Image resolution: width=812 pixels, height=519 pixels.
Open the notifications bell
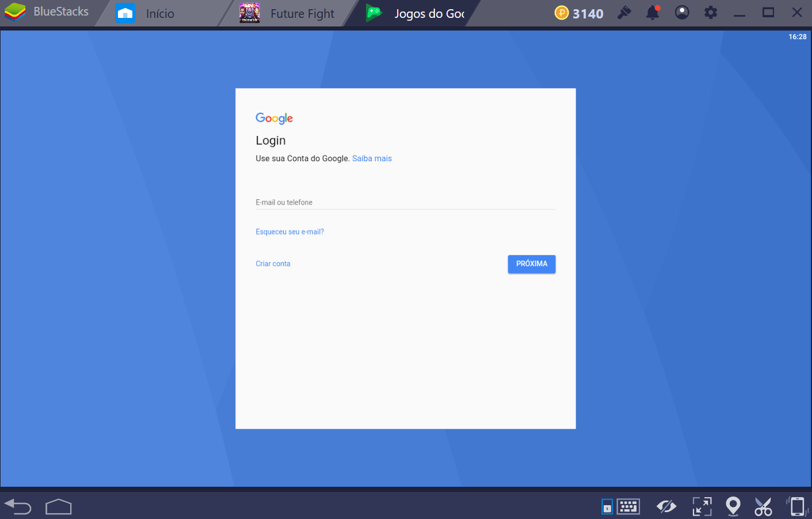coord(653,12)
